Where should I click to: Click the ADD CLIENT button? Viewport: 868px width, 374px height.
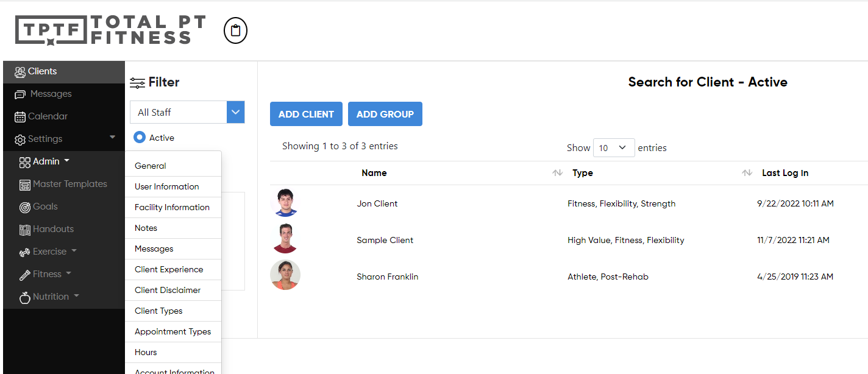[306, 114]
